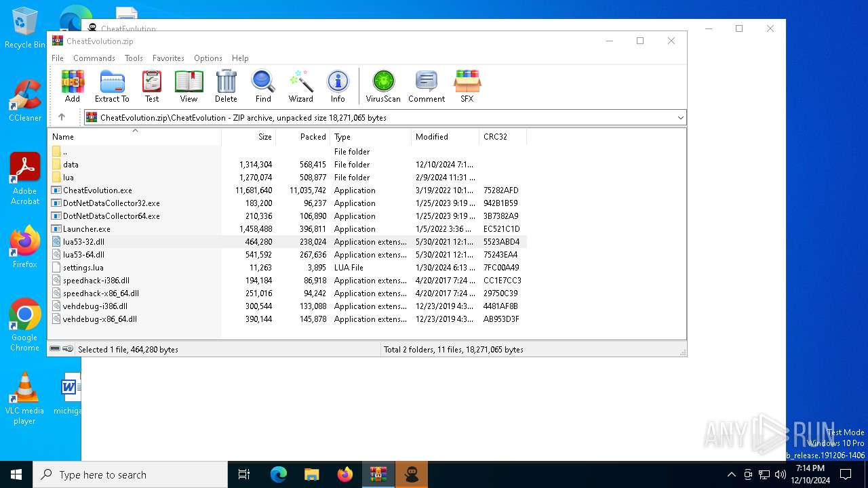Show archive Info
868x488 pixels.
(338, 86)
